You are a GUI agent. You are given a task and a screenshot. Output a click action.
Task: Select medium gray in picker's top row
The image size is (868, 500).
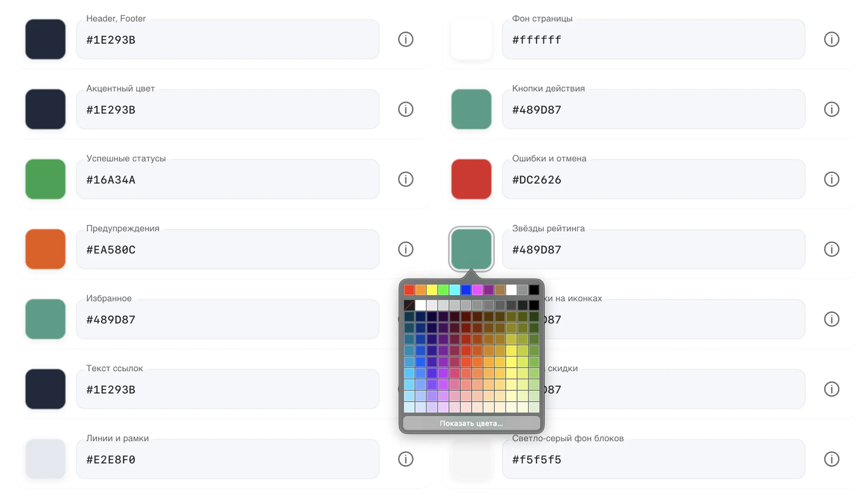click(523, 290)
